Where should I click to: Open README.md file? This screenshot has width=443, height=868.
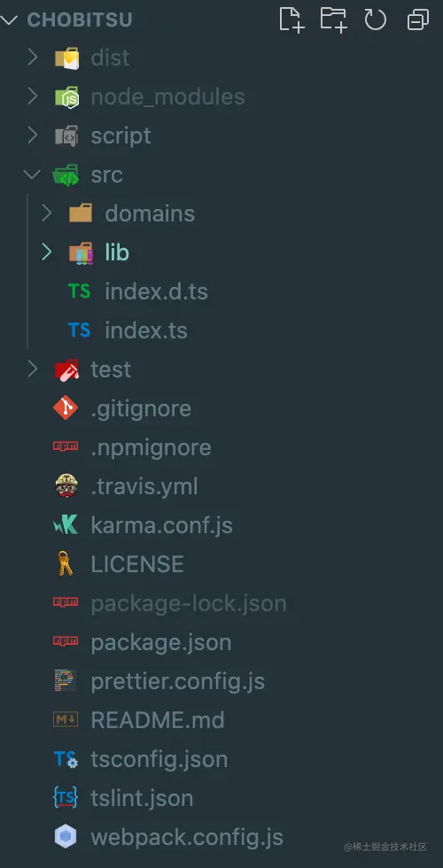[158, 720]
